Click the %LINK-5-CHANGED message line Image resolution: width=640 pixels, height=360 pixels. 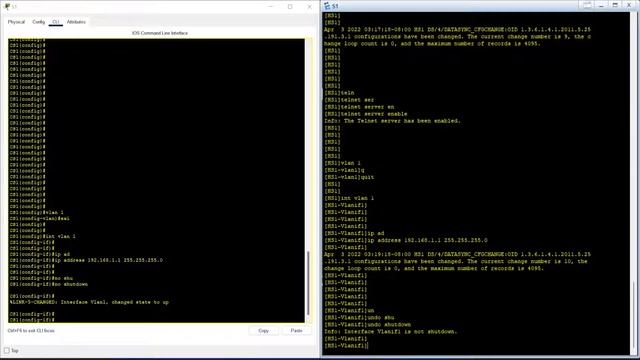tap(89, 302)
